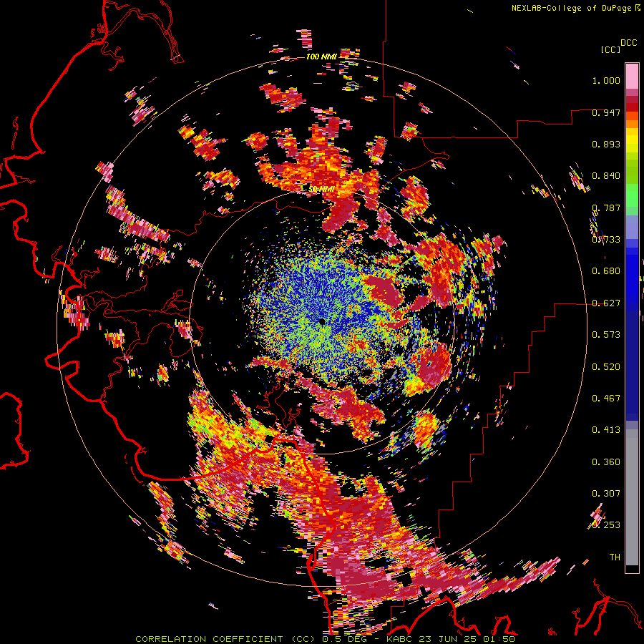The width and height of the screenshot is (644, 644).
Task: Select the 0.840 color scale value
Action: pyautogui.click(x=606, y=176)
